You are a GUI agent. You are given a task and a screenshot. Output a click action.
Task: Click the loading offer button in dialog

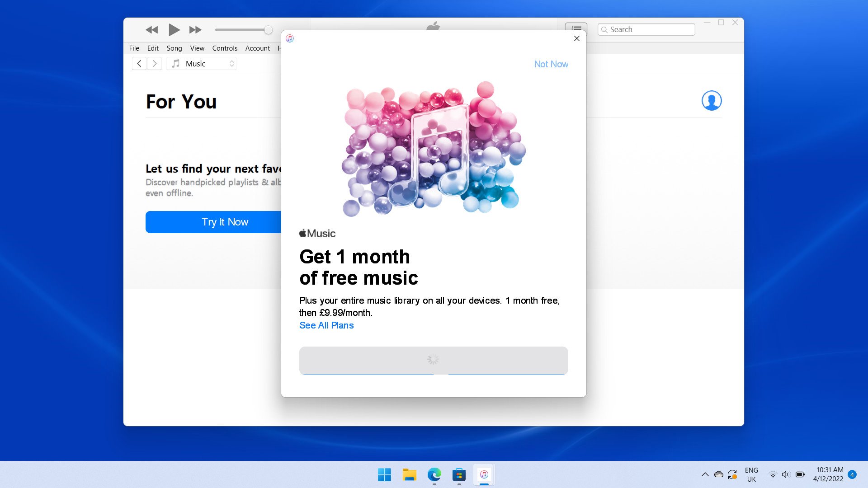(x=434, y=360)
